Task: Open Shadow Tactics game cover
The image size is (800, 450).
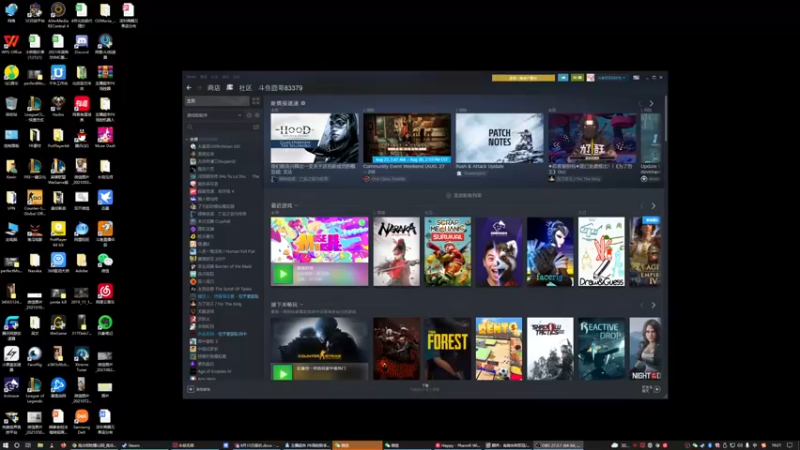Action: tap(550, 349)
